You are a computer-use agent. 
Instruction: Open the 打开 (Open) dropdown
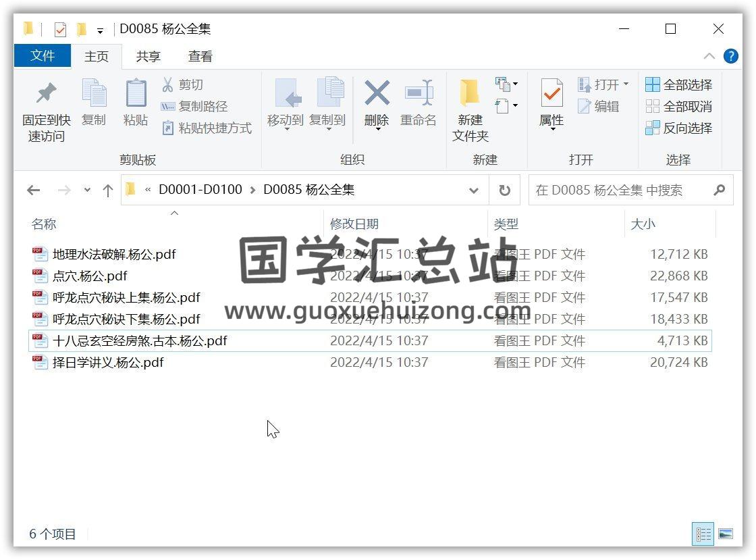(x=603, y=85)
